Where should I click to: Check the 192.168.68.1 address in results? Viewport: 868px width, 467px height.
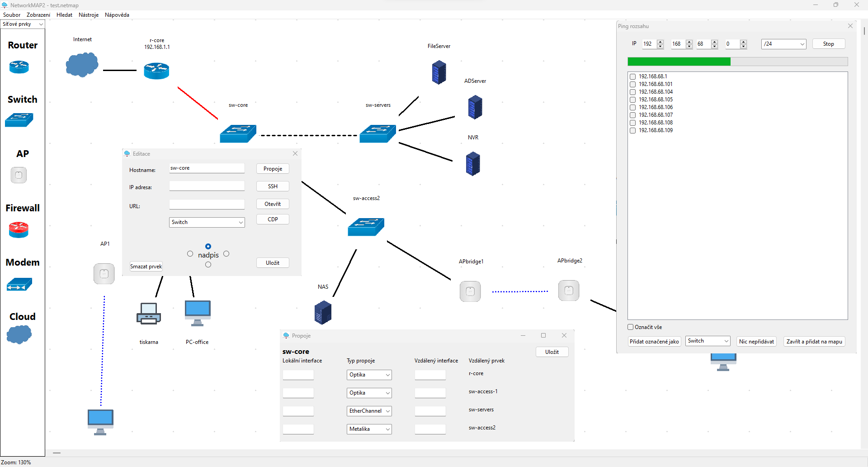pyautogui.click(x=632, y=76)
